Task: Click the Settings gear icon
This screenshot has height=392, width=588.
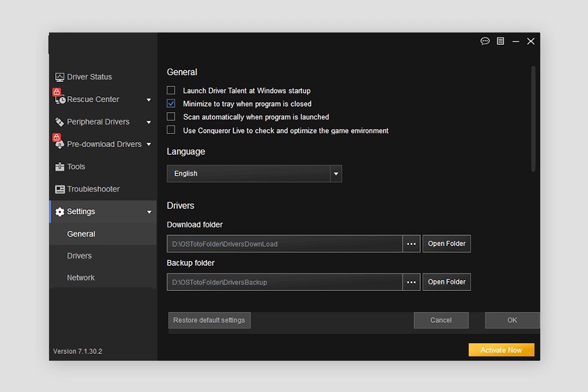Action: point(59,211)
